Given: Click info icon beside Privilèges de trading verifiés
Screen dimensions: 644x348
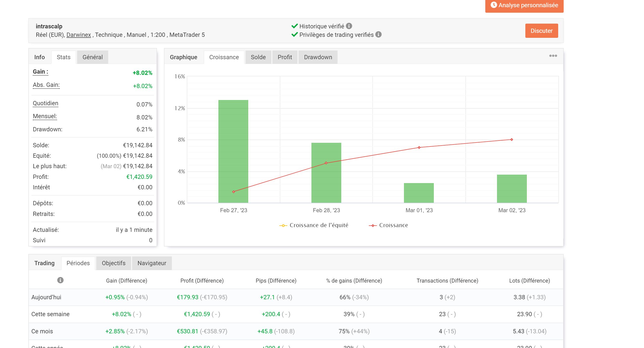Looking at the screenshot, I should coord(379,35).
